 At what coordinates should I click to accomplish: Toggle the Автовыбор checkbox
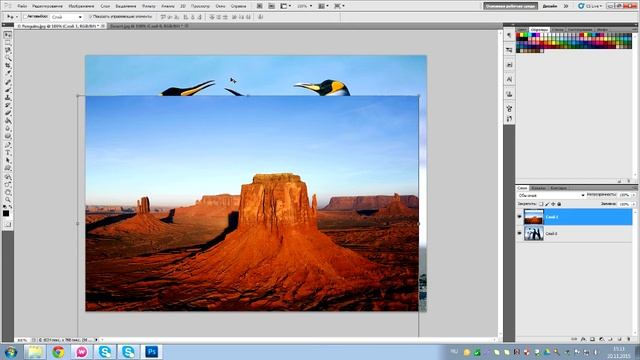[25, 17]
